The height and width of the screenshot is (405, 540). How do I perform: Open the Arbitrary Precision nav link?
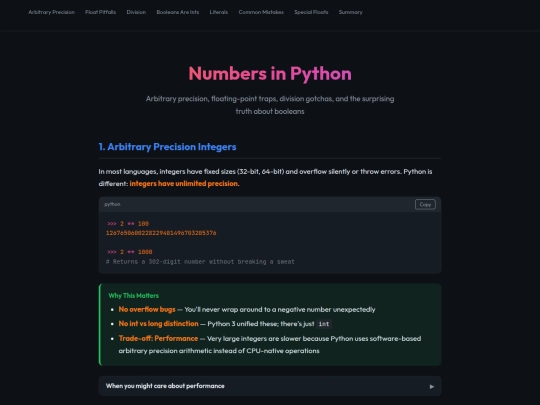(51, 12)
